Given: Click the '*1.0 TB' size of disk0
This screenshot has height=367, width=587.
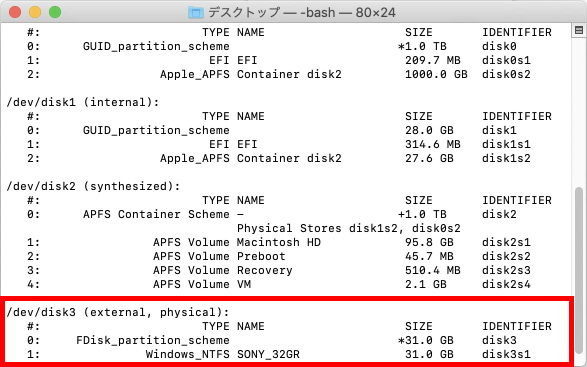Looking at the screenshot, I should point(423,46).
